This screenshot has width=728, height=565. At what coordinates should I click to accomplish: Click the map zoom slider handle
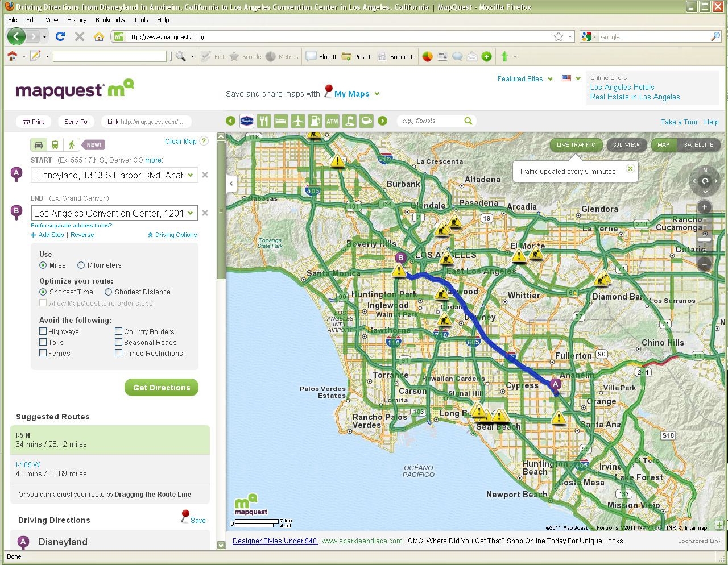click(704, 239)
